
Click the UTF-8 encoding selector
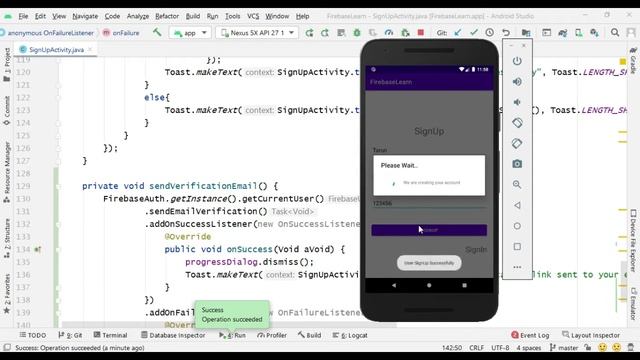[500, 348]
